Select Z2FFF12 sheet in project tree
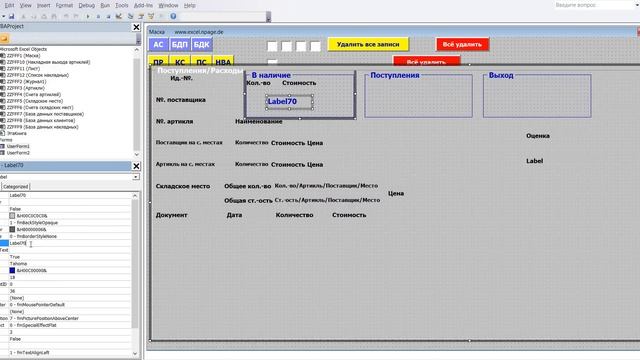The width and height of the screenshot is (640, 360). coord(38,75)
